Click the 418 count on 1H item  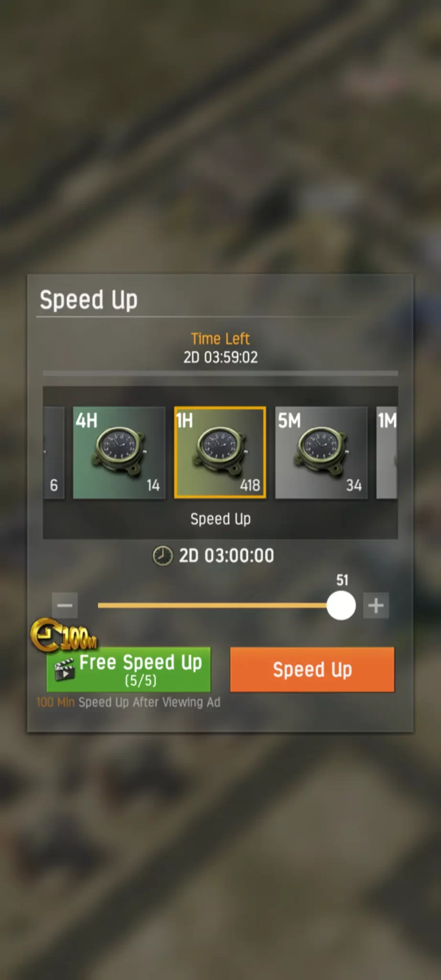250,485
